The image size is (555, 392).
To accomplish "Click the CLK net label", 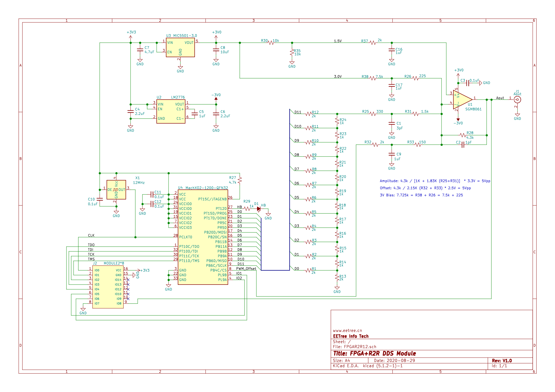I will [91, 235].
